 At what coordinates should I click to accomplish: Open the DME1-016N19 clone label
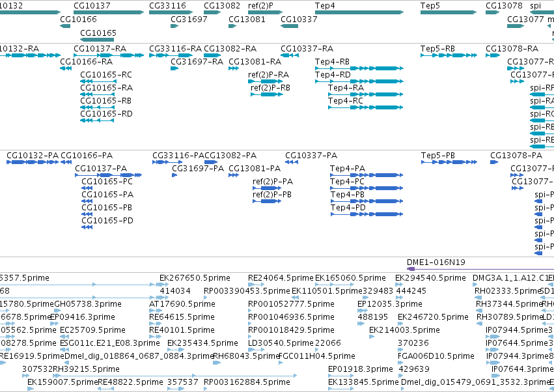(436, 262)
